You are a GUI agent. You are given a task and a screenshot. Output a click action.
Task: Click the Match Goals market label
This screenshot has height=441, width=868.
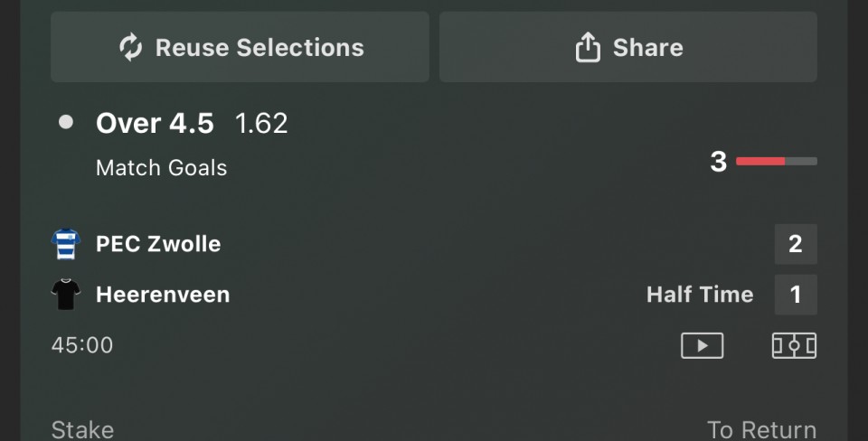(x=161, y=167)
